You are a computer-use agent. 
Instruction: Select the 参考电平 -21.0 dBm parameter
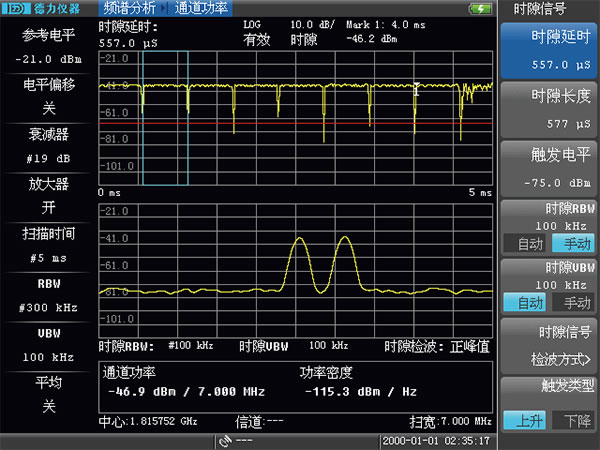pos(47,47)
